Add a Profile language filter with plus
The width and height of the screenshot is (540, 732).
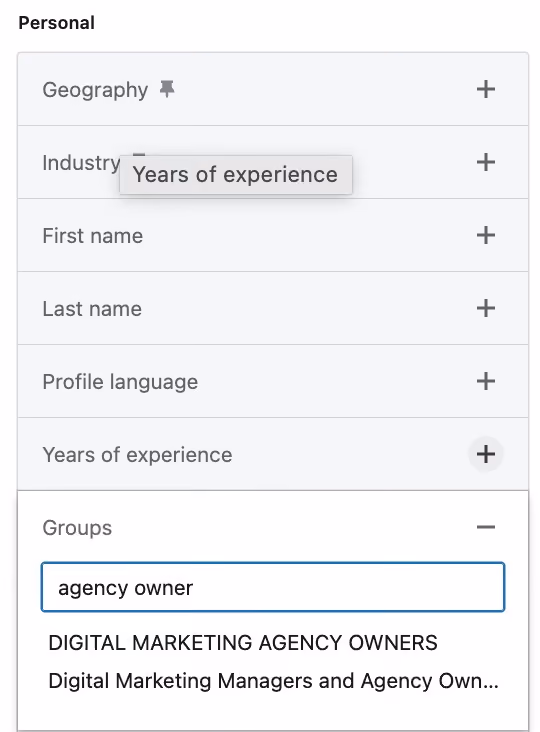pos(485,381)
